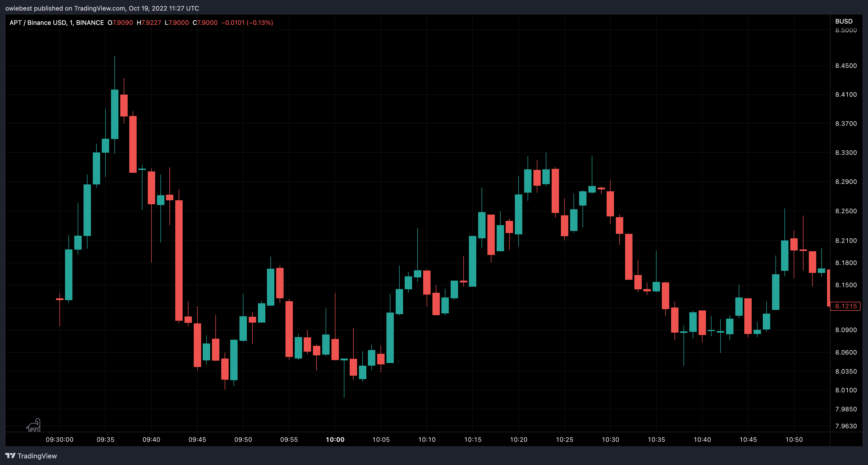Click the 7.9630 price scale label

846,426
